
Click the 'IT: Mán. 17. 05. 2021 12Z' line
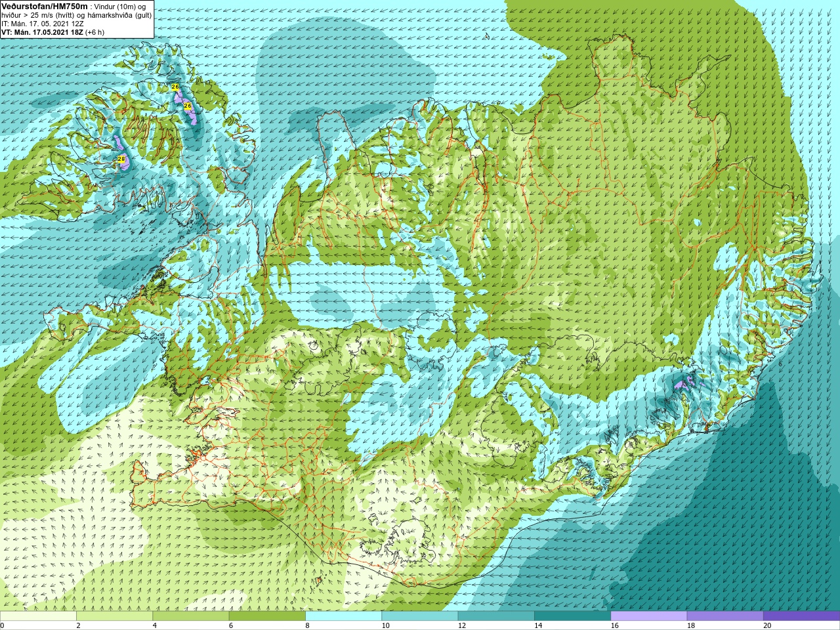pyautogui.click(x=43, y=24)
